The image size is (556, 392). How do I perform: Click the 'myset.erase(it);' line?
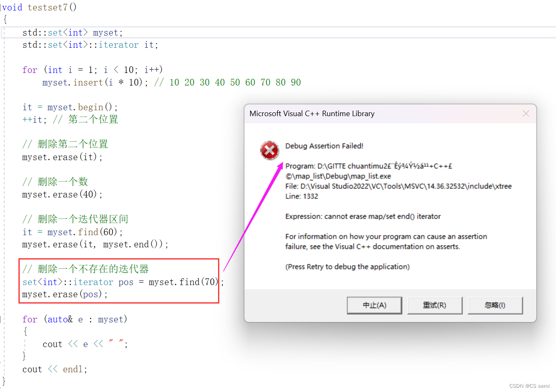pyautogui.click(x=62, y=157)
